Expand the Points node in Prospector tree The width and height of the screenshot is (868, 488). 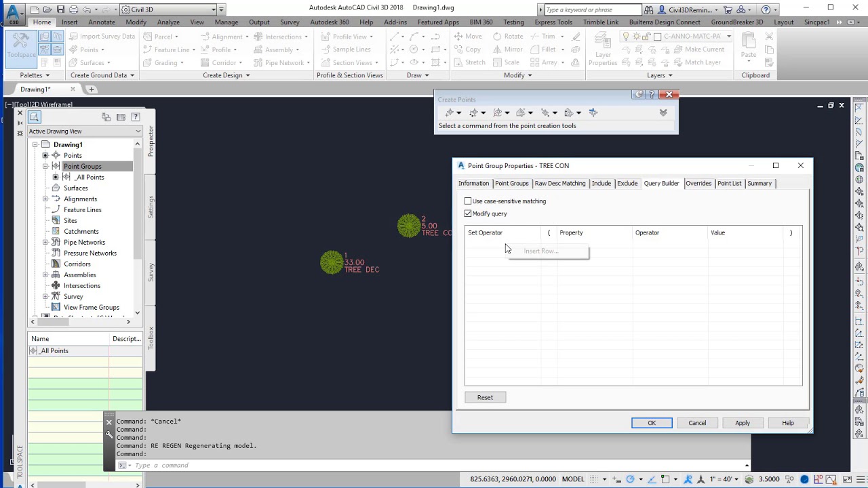[45, 155]
